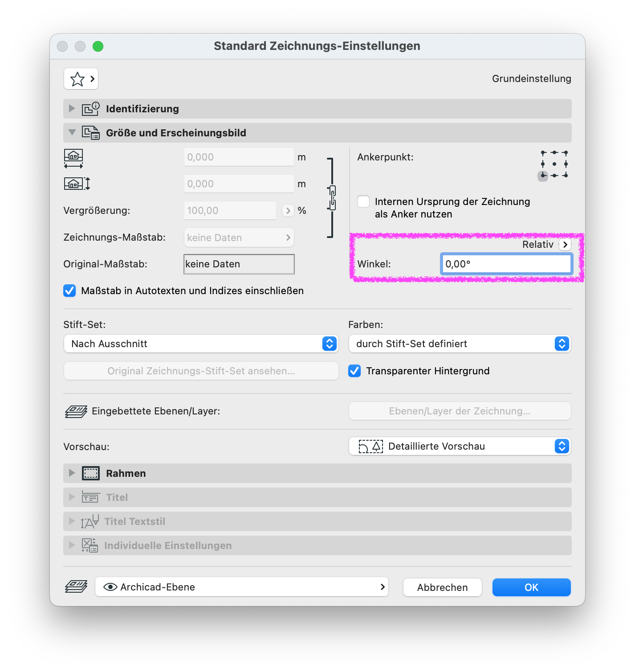Click the drawing width value field
This screenshot has height=672, width=635.
(x=239, y=157)
